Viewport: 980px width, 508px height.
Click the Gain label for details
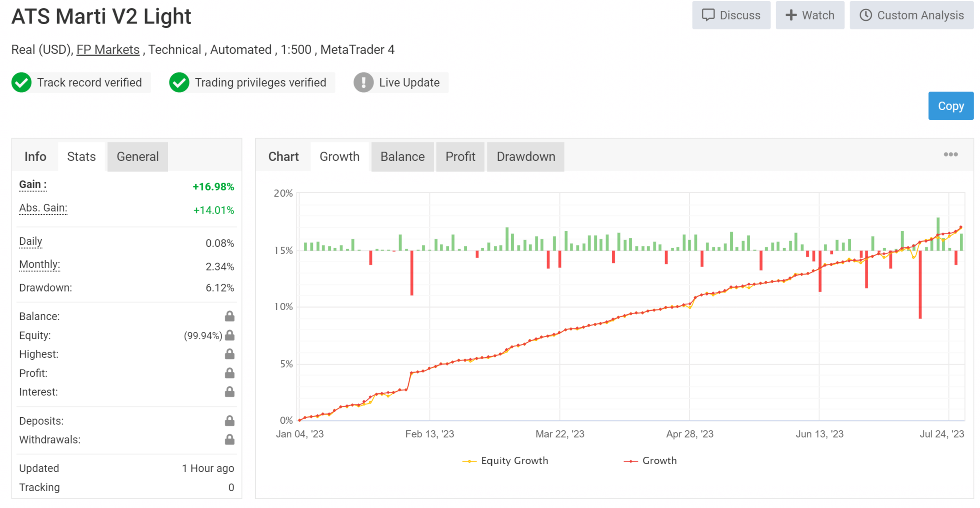click(33, 185)
